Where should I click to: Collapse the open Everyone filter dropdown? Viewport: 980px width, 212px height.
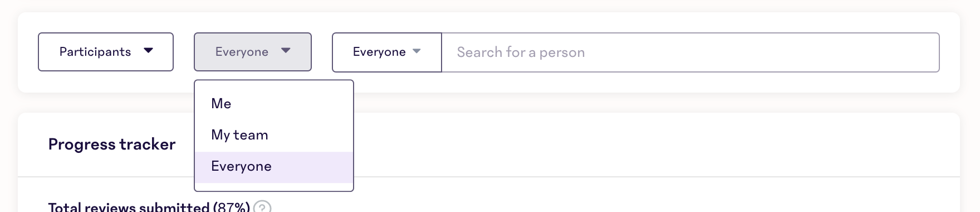(253, 52)
